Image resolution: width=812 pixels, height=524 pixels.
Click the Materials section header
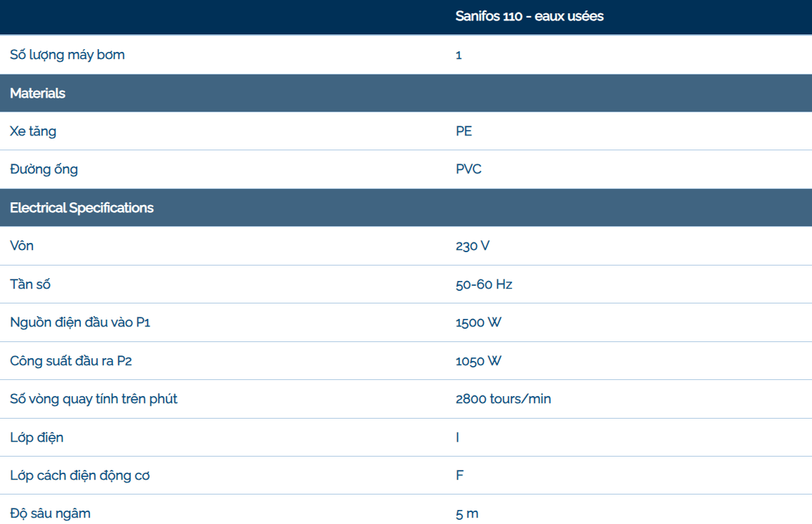click(x=38, y=93)
